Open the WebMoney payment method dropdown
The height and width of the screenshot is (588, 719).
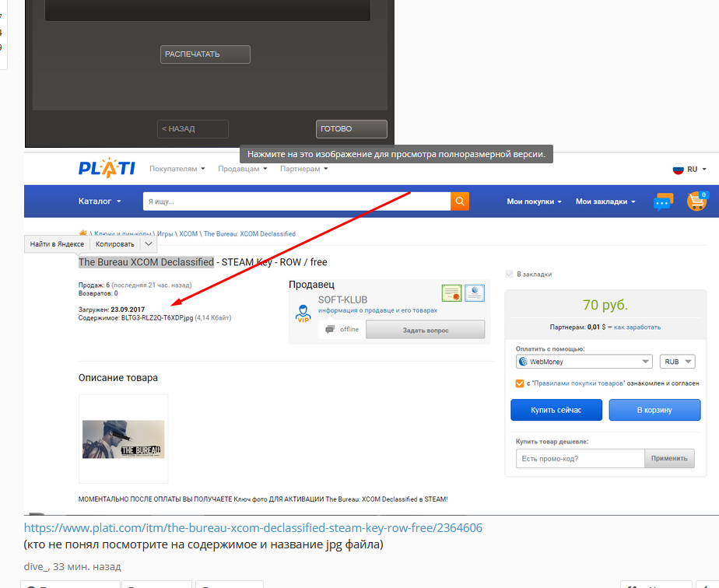coord(584,362)
